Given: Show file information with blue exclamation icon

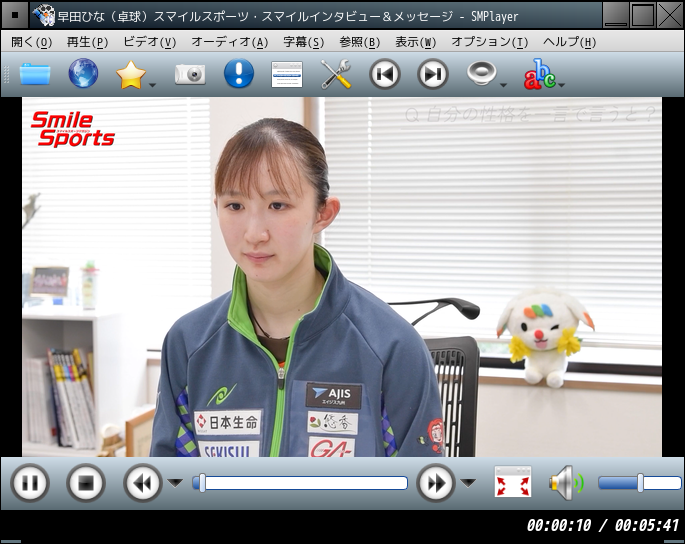Looking at the screenshot, I should (x=239, y=73).
